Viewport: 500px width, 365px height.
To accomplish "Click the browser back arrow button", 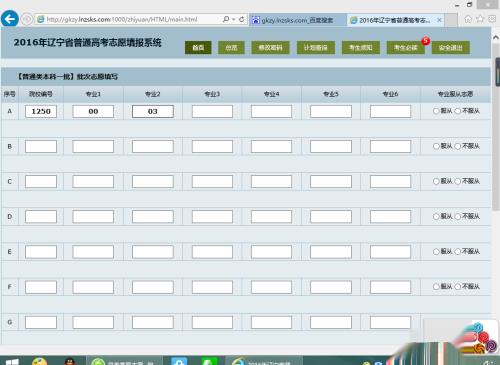I will (x=10, y=19).
